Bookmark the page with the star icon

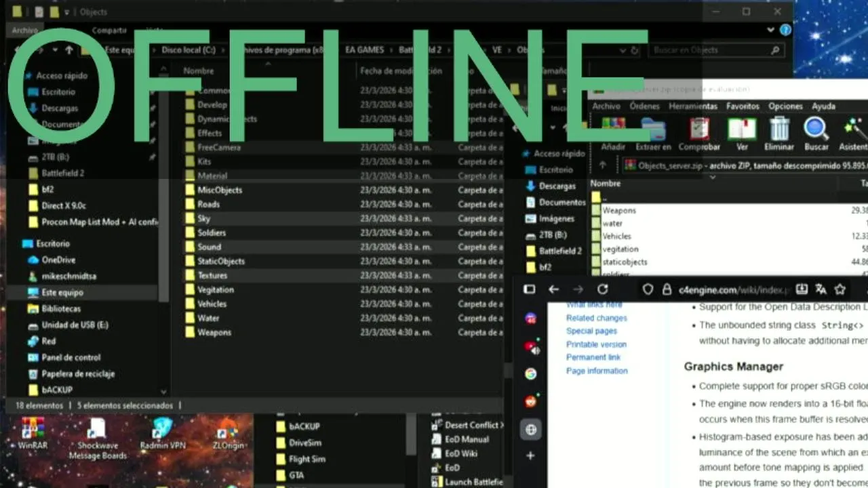coord(840,289)
